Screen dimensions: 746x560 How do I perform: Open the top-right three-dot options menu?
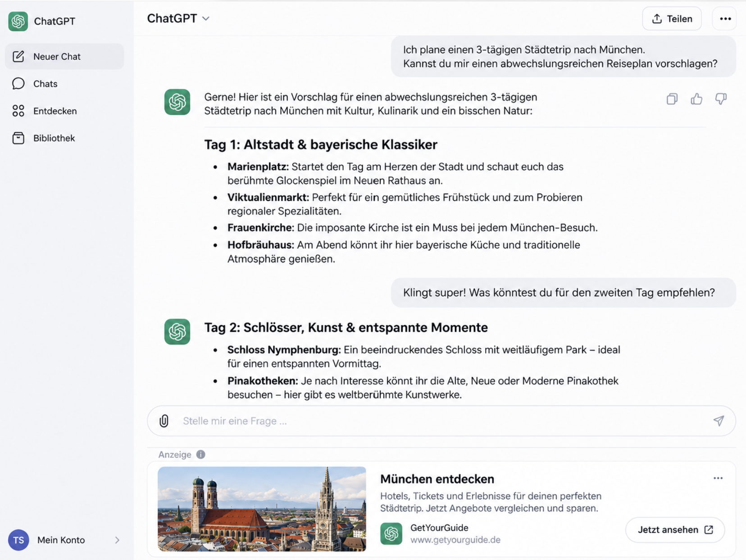click(725, 18)
